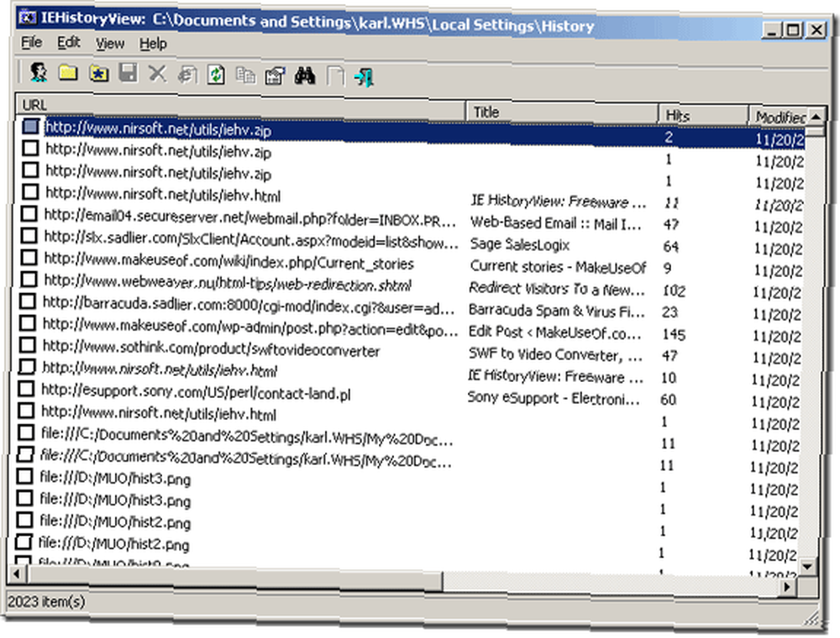Screen dimensions: 840x638
Task: Click the IEHistoryView title bar icon
Action: pyautogui.click(x=27, y=17)
